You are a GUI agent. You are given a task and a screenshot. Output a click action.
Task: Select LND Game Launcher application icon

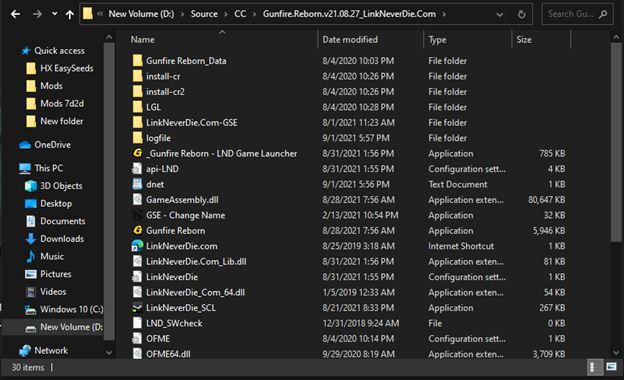pos(137,153)
